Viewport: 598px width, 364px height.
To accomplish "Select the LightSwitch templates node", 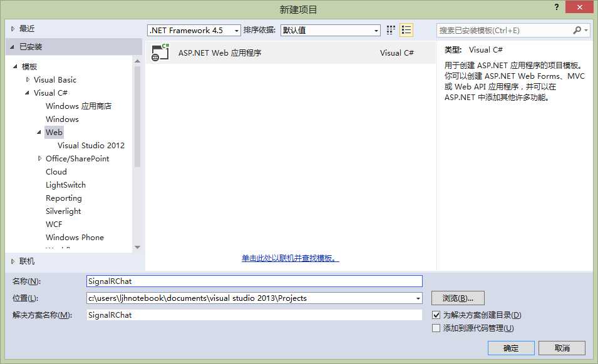I will 66,185.
